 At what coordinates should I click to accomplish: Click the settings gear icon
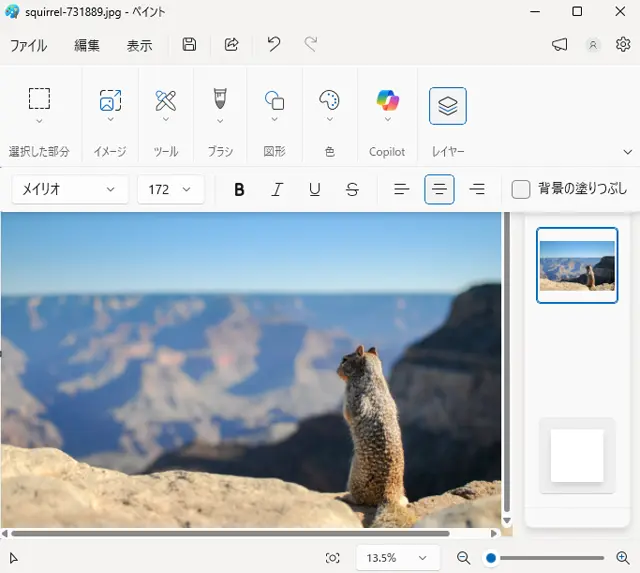coord(623,45)
